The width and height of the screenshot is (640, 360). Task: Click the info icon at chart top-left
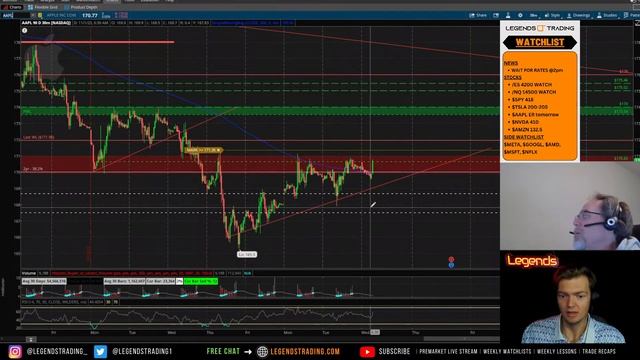[24, 31]
